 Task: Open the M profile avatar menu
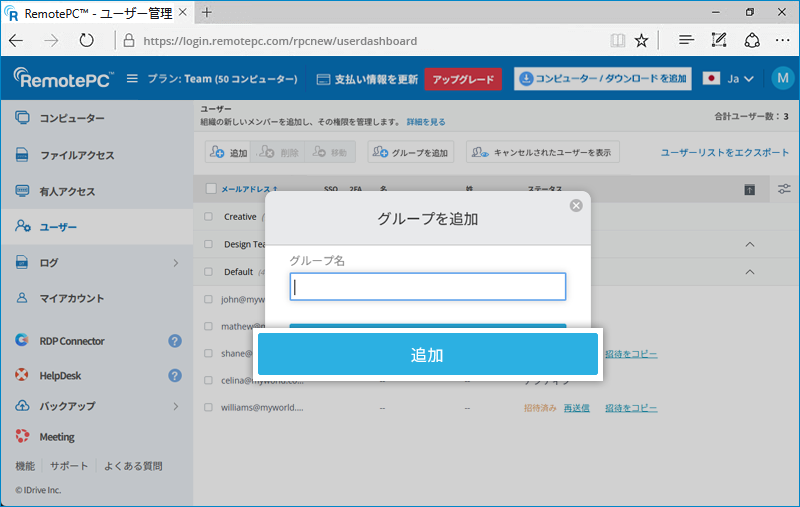coord(783,79)
